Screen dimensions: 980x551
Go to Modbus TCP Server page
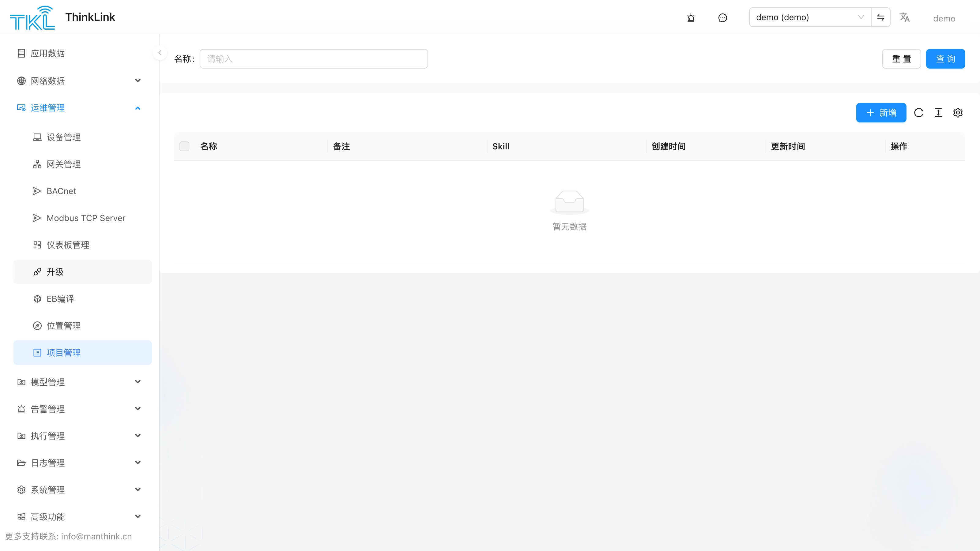(83, 218)
